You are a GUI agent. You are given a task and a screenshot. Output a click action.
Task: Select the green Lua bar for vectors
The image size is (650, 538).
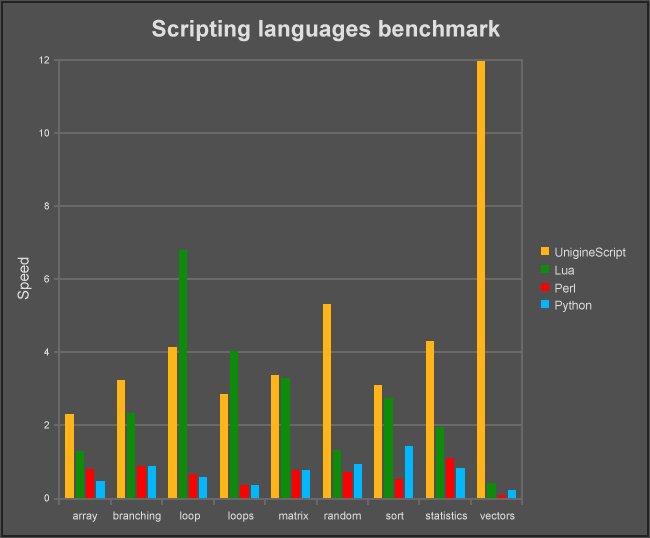[x=491, y=490]
